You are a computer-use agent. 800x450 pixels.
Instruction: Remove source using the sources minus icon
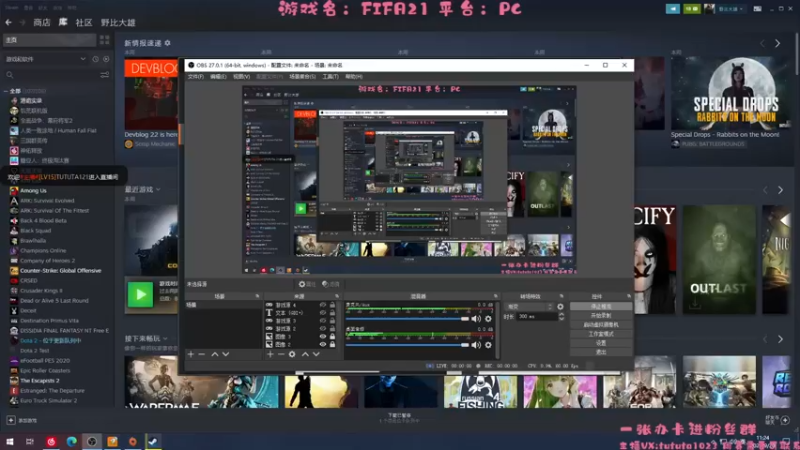(281, 354)
